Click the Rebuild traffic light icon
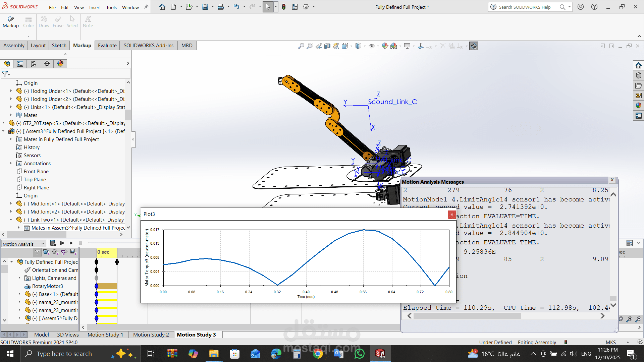Image resolution: width=644 pixels, height=362 pixels. point(284,7)
